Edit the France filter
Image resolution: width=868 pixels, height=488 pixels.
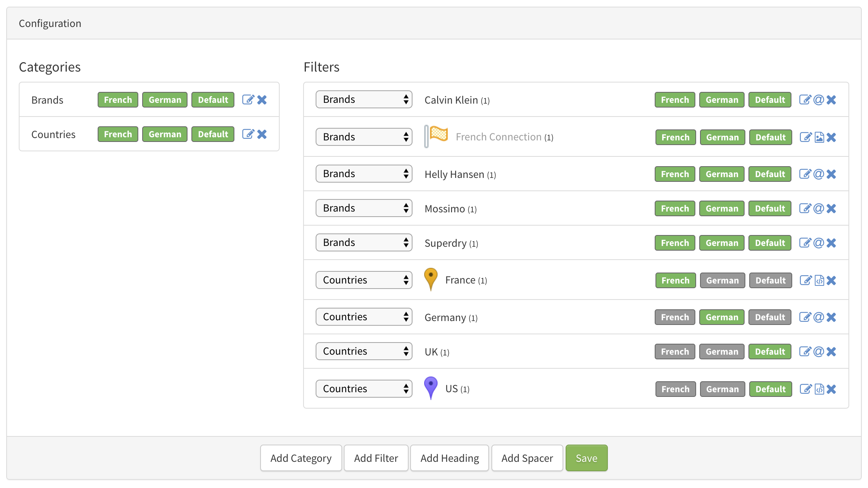(x=806, y=280)
